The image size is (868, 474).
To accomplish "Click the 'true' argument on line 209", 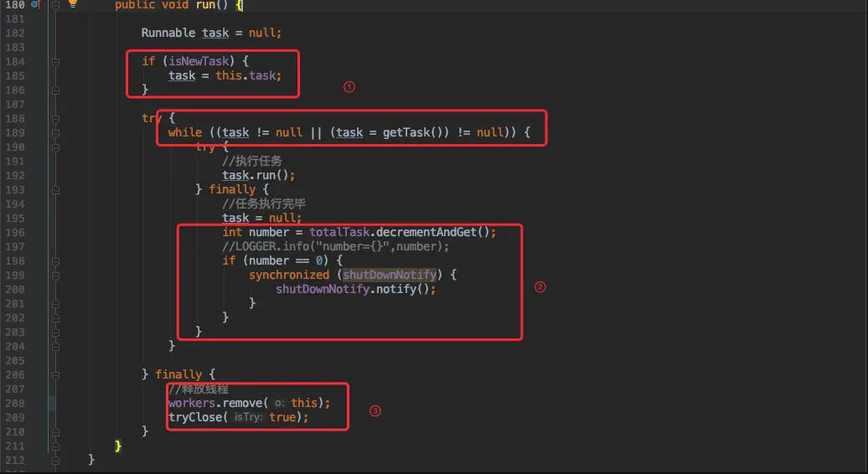I will [x=282, y=417].
